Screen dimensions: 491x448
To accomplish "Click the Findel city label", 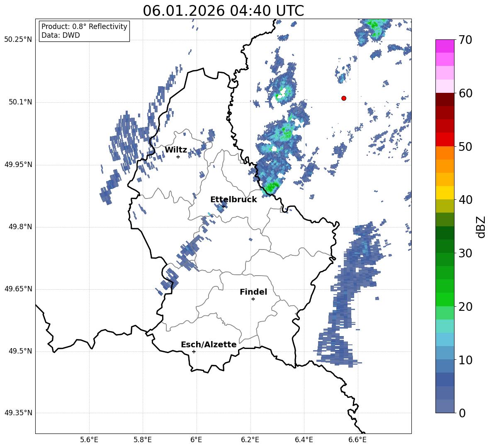I will pyautogui.click(x=253, y=292).
